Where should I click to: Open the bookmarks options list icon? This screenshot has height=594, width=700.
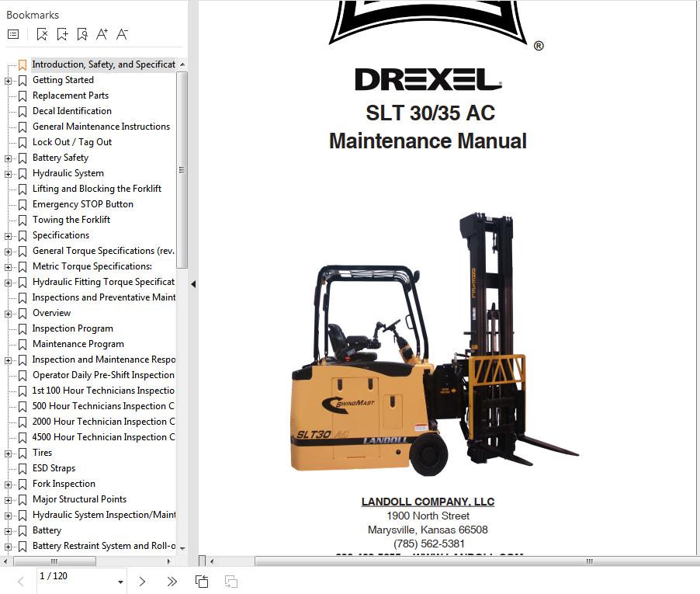coord(13,34)
